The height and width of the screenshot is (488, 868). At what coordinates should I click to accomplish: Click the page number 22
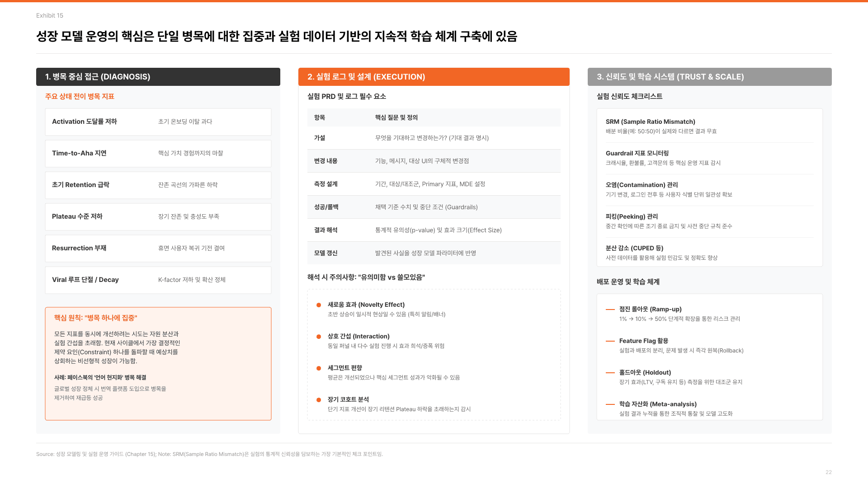click(829, 472)
